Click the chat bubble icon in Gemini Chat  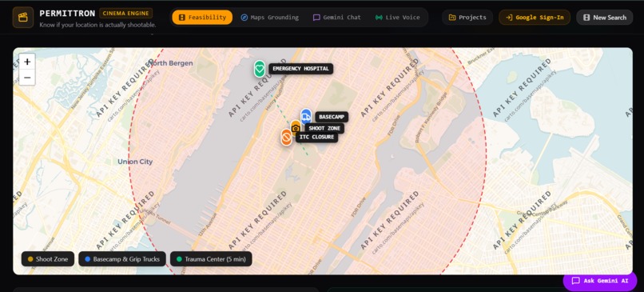click(316, 18)
